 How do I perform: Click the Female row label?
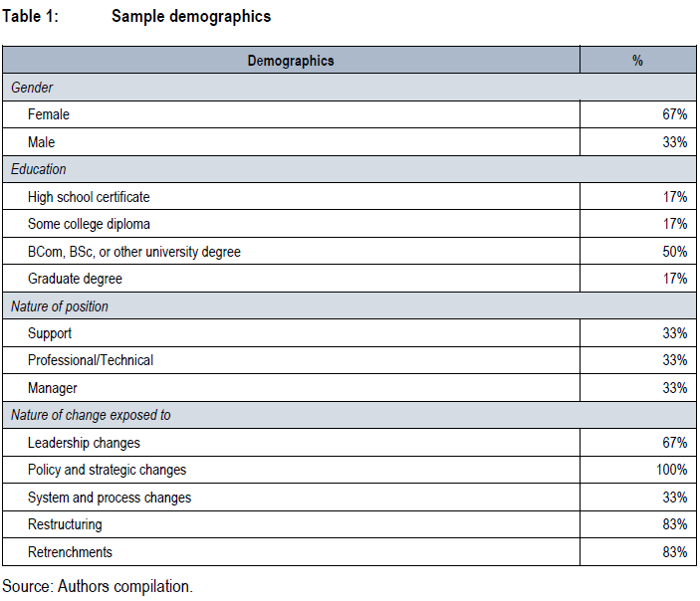pyautogui.click(x=48, y=114)
